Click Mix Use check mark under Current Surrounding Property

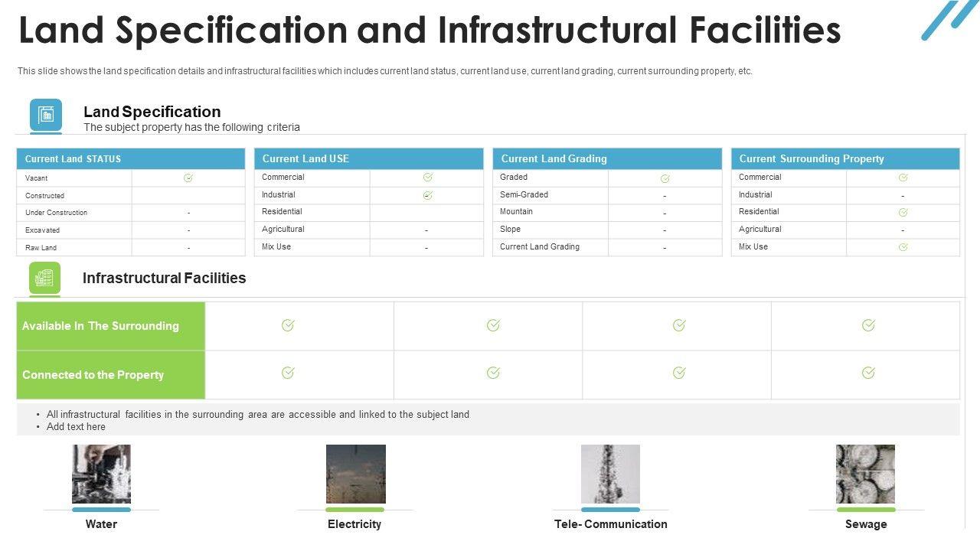pyautogui.click(x=903, y=247)
